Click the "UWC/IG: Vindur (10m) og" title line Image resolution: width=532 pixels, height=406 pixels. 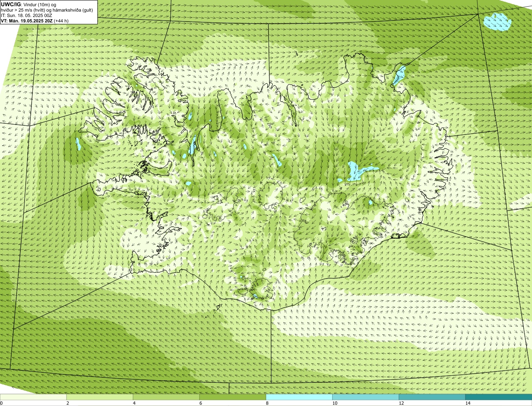click(28, 5)
